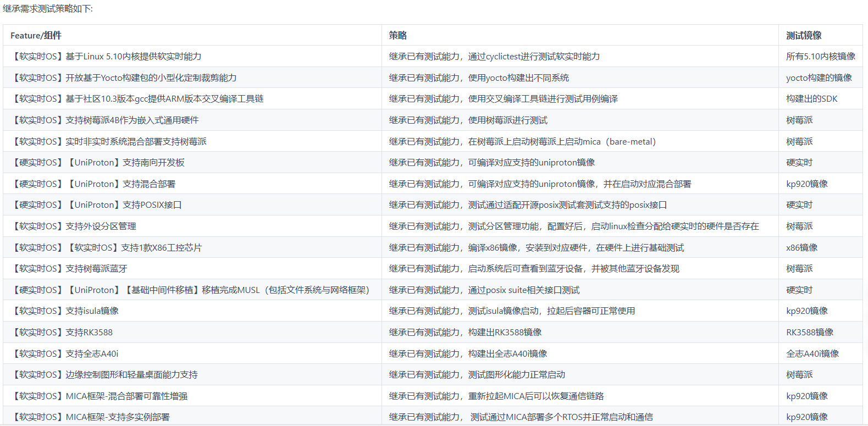Image resolution: width=868 pixels, height=426 pixels.
Task: Click the 策略 column header
Action: coord(397,35)
